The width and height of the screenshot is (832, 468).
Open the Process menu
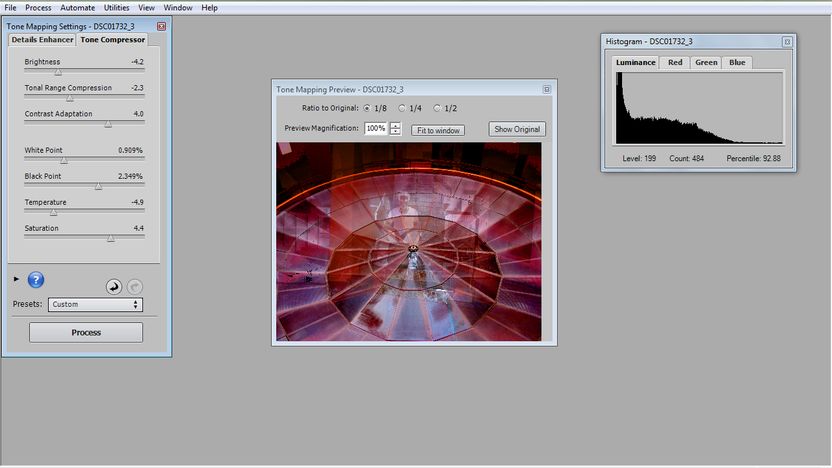tap(38, 8)
